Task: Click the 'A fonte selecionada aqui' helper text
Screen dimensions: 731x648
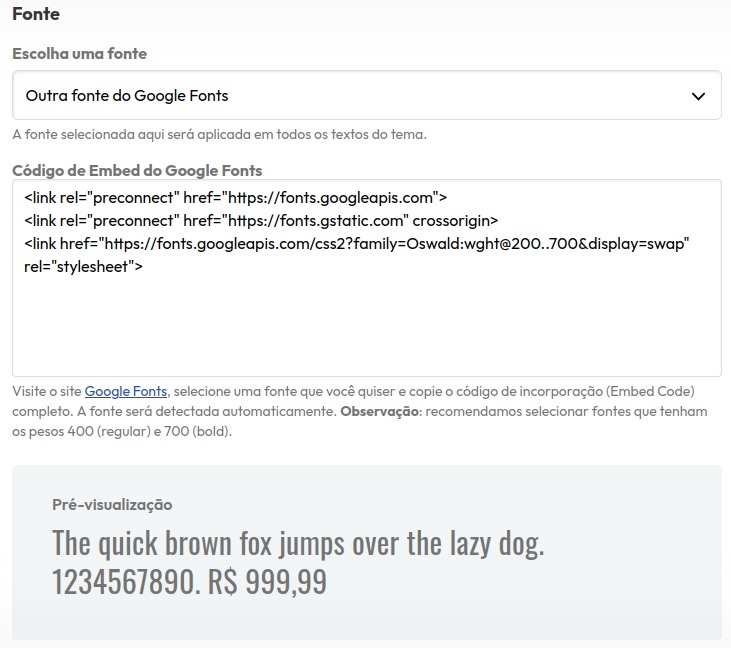Action: [x=220, y=135]
